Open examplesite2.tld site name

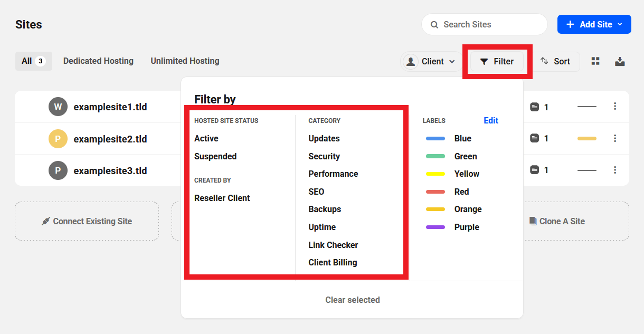[110, 139]
